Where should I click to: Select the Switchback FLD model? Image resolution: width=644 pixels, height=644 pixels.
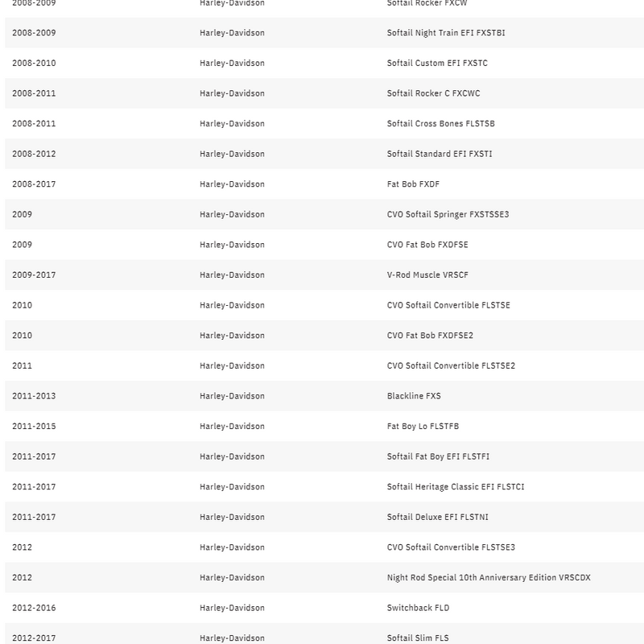click(418, 608)
